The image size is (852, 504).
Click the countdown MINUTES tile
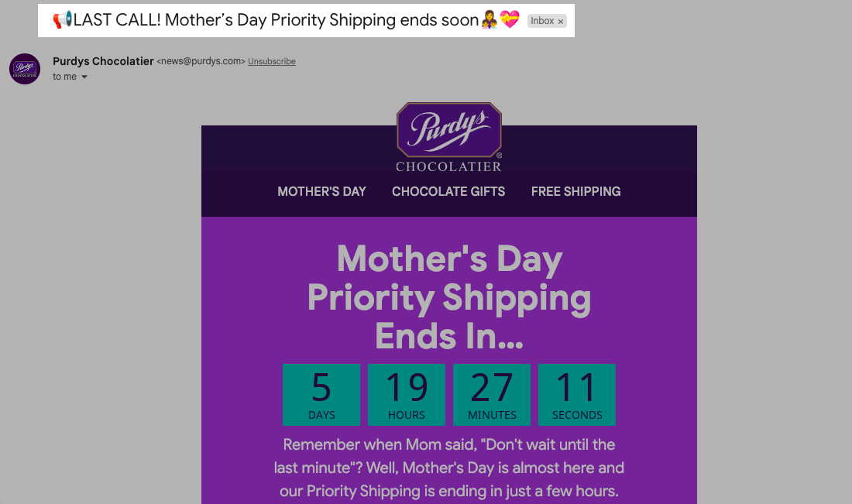click(492, 395)
